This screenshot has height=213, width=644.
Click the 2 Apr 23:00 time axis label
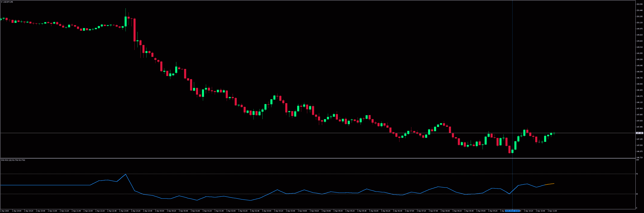pos(124,211)
